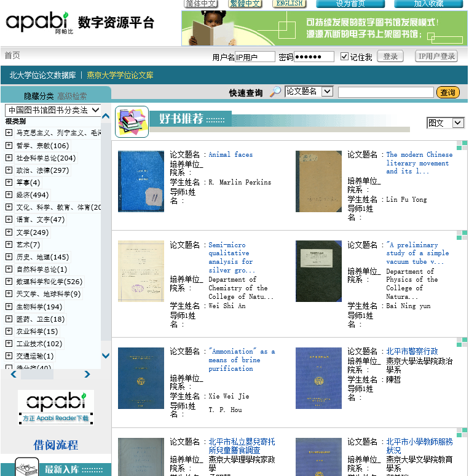
Task: Switch to 简体中文 language
Action: [200, 4]
